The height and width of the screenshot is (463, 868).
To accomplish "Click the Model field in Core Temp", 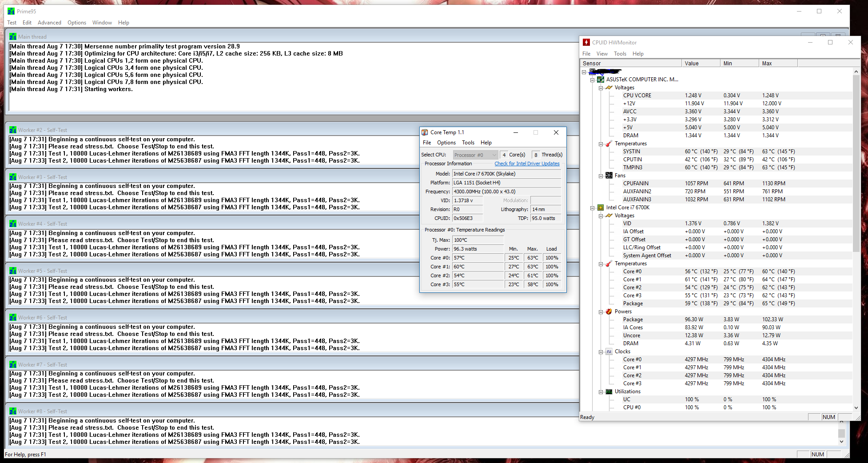I will 506,174.
